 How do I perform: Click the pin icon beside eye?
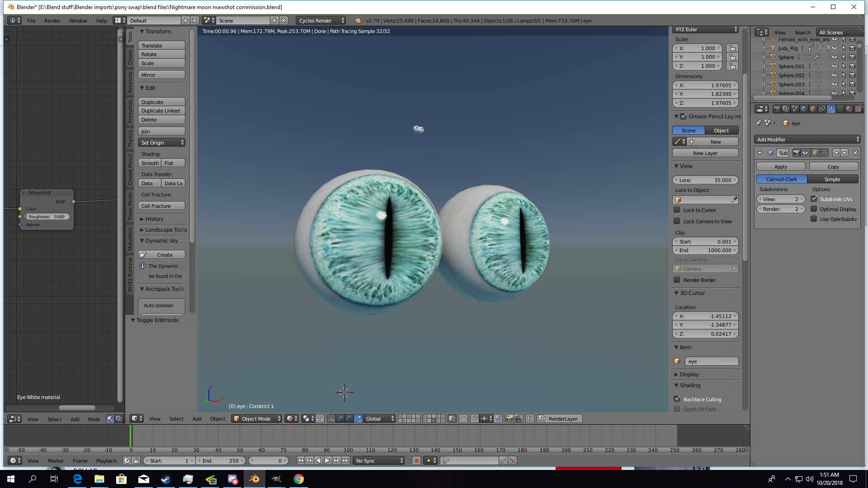point(759,123)
